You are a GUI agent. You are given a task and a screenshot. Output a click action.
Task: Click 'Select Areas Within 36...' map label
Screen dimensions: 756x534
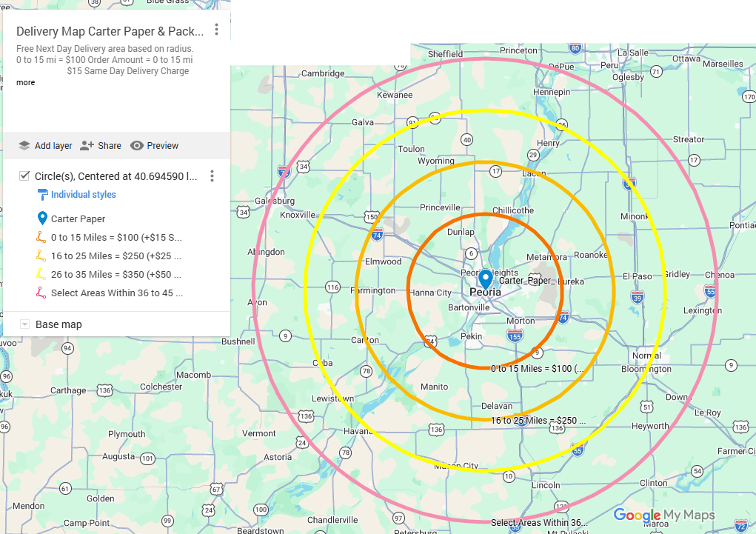pos(539,522)
